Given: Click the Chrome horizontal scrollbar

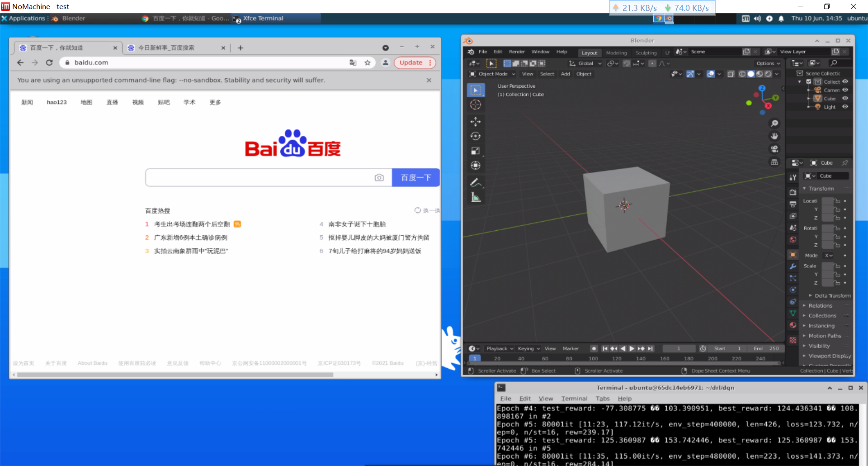Looking at the screenshot, I should pyautogui.click(x=175, y=375).
